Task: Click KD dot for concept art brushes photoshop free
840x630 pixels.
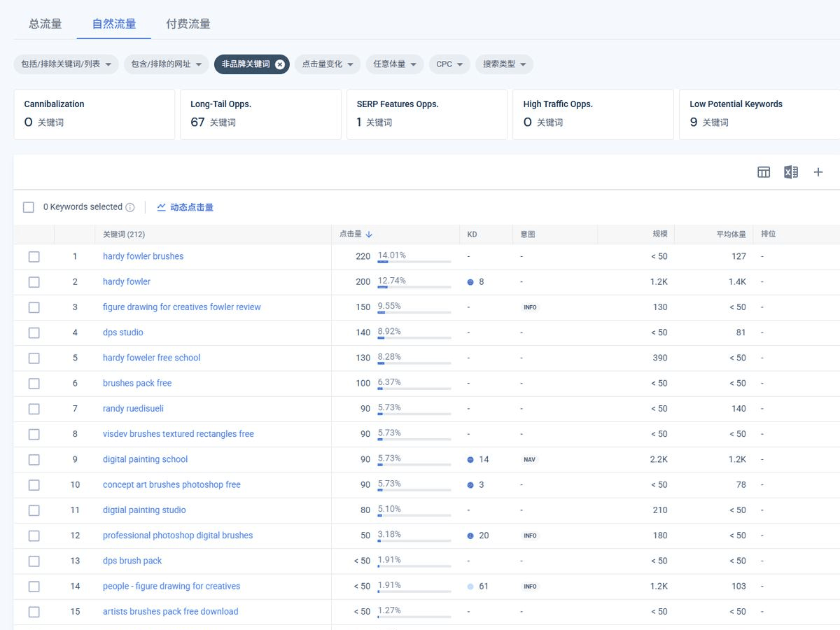Action: click(470, 485)
